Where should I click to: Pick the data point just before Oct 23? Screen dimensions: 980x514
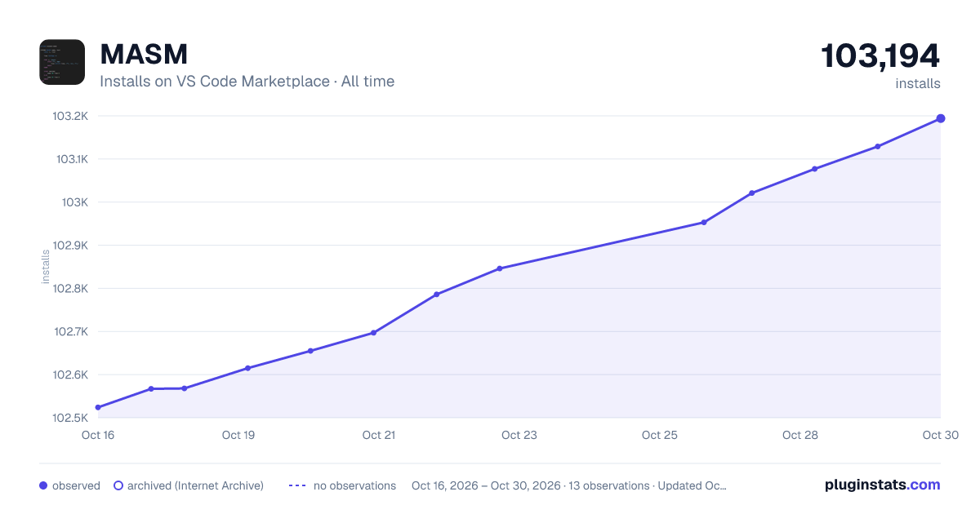499,268
